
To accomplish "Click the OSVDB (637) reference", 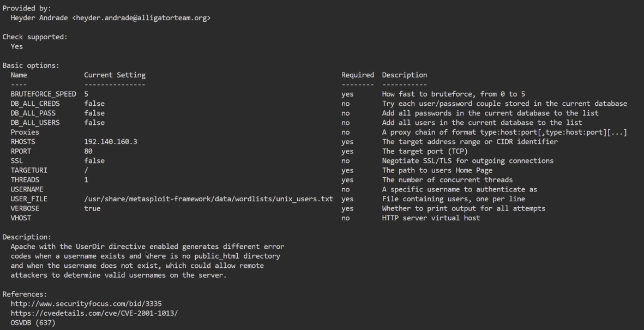I will tap(33, 323).
